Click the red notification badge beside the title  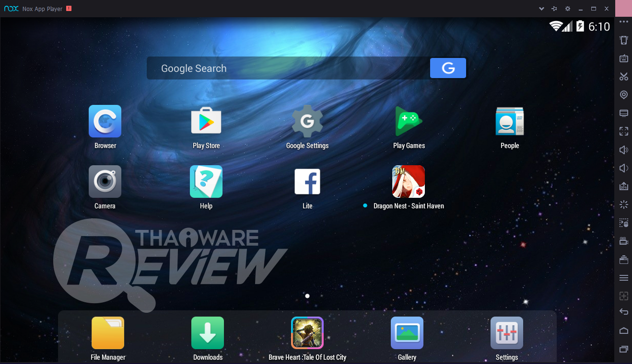pos(69,8)
